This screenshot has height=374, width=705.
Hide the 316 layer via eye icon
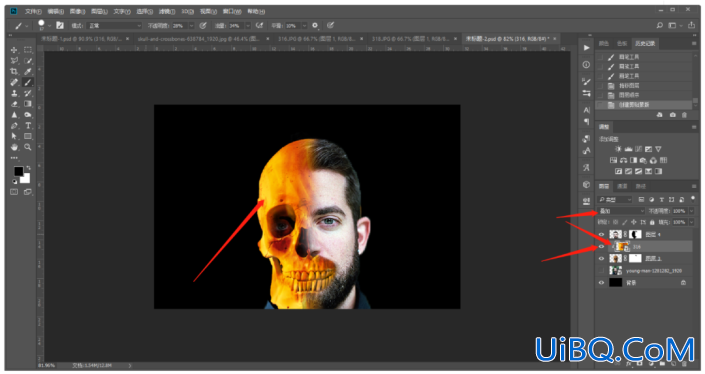(602, 246)
